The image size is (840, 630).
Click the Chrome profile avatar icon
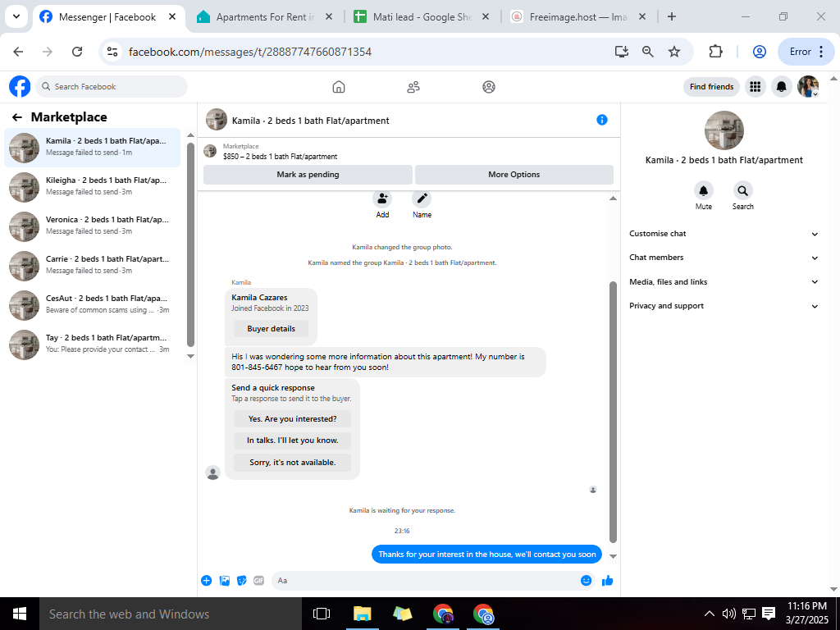[759, 52]
